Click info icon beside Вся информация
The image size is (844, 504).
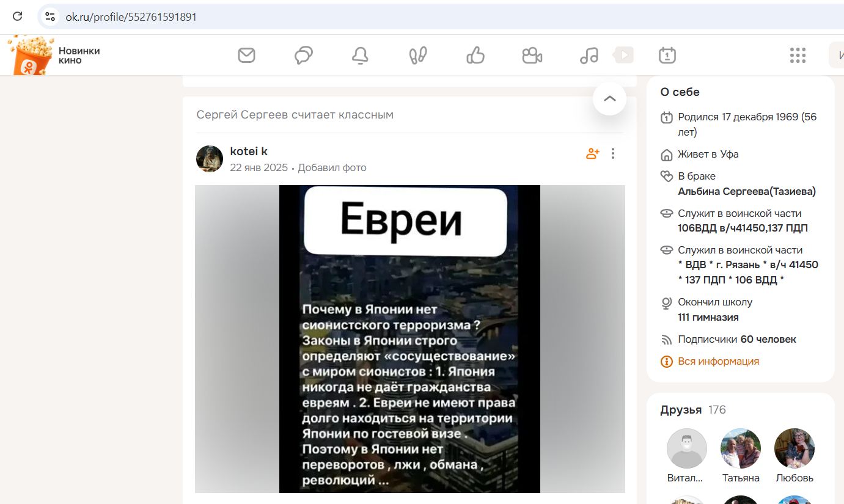(x=667, y=362)
